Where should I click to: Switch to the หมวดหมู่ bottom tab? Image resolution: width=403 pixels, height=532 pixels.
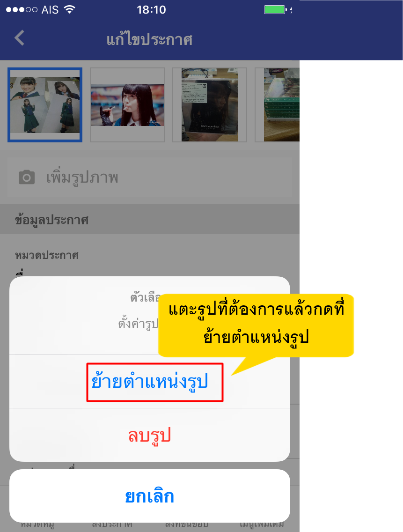click(x=37, y=525)
